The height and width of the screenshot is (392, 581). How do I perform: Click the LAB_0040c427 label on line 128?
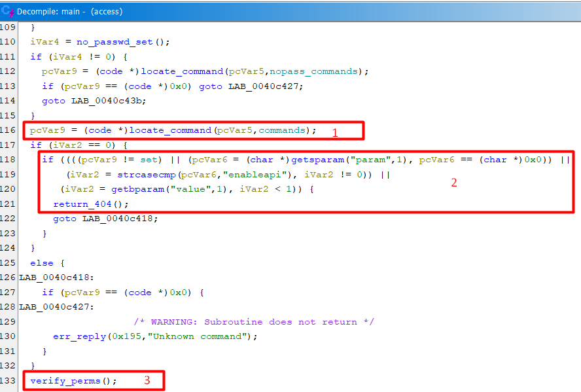point(54,307)
